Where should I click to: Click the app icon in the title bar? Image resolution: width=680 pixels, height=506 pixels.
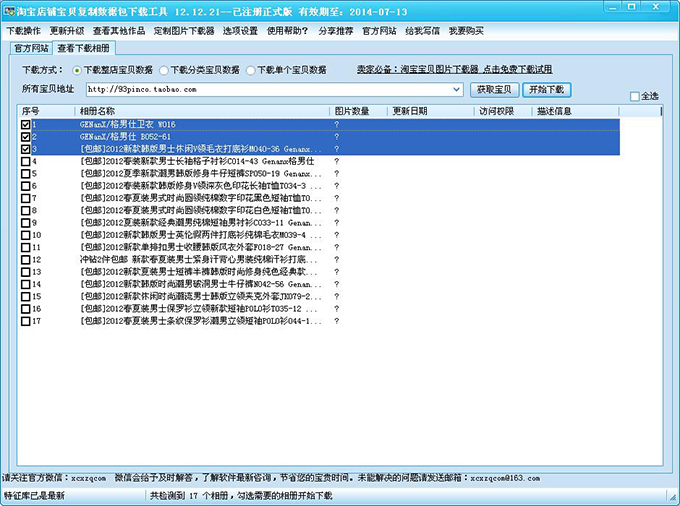coord(9,8)
